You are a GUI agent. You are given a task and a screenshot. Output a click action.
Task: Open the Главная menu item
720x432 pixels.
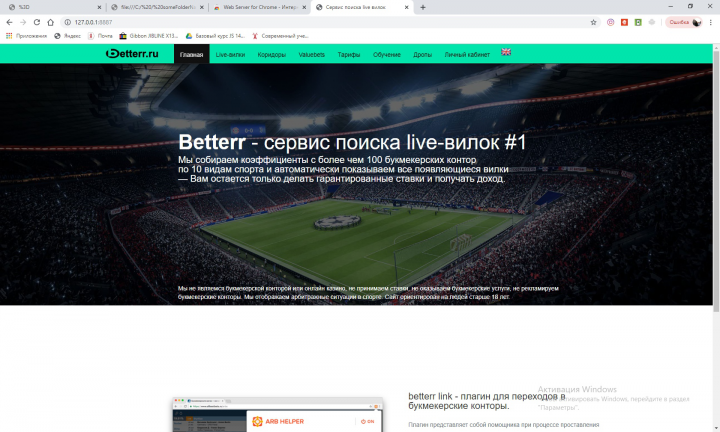click(x=191, y=54)
